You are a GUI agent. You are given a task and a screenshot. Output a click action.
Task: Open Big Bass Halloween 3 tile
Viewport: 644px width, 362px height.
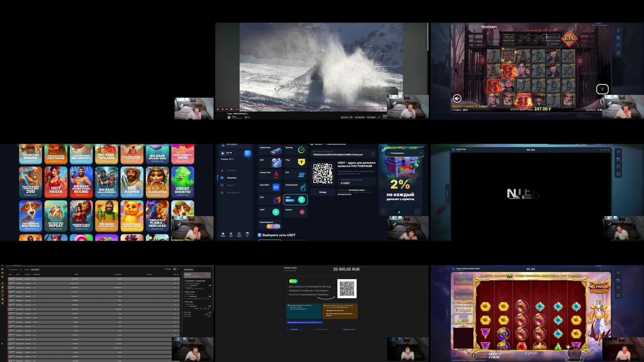point(107,182)
